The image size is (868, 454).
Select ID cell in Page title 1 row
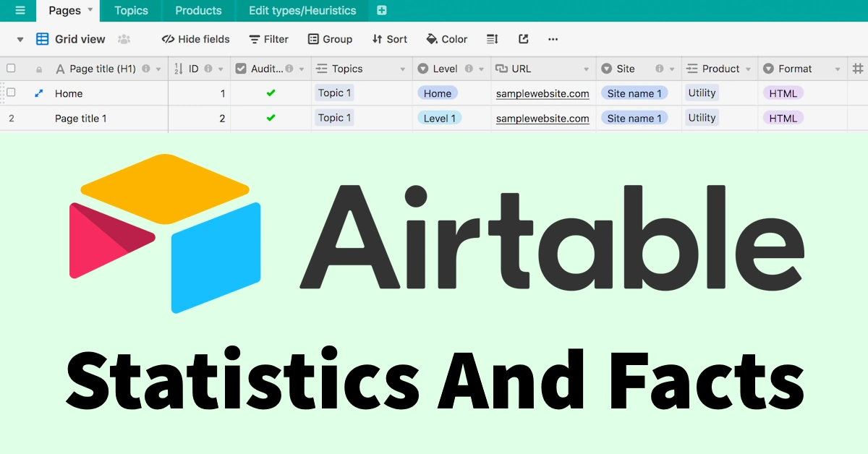point(199,118)
